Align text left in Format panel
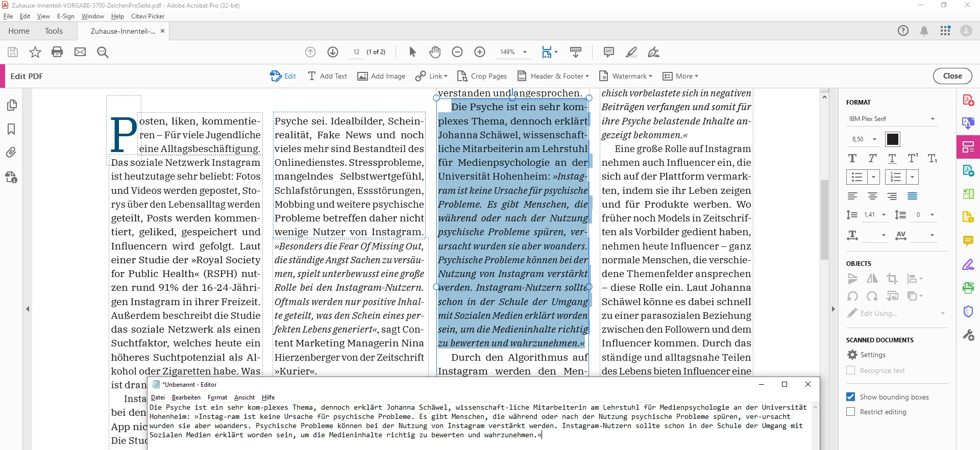This screenshot has height=450, width=980. [x=852, y=196]
